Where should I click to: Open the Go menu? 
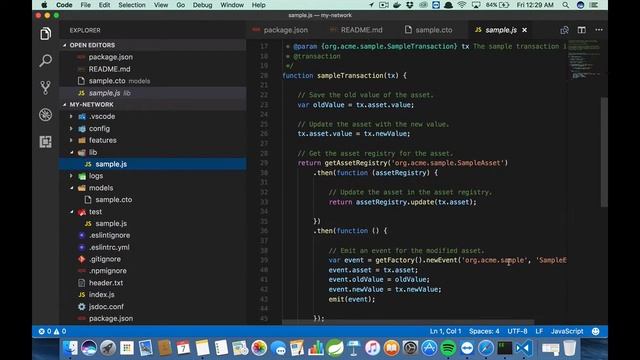tap(180, 5)
